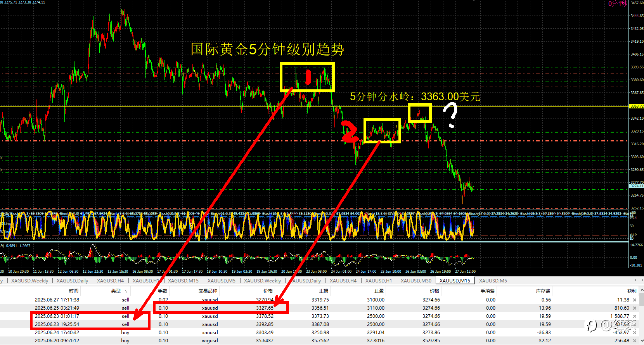Viewport: 644px width, 345px height.
Task: Switch to the XAUUSD,M5 chart tab
Action: 493,281
